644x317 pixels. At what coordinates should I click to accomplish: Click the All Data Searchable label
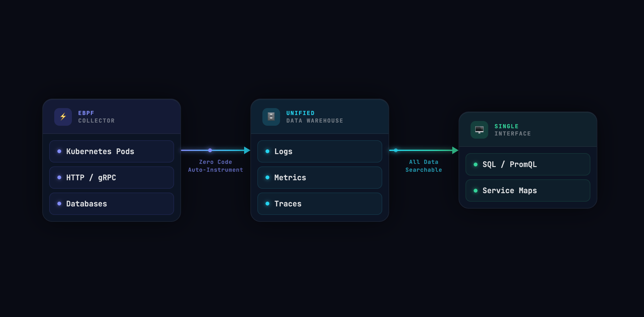423,166
